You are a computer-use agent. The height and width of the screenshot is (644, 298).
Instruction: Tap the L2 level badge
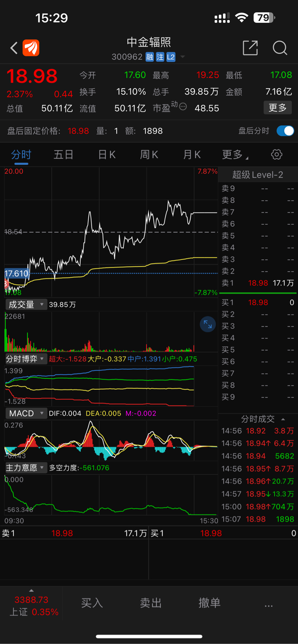pos(171,57)
